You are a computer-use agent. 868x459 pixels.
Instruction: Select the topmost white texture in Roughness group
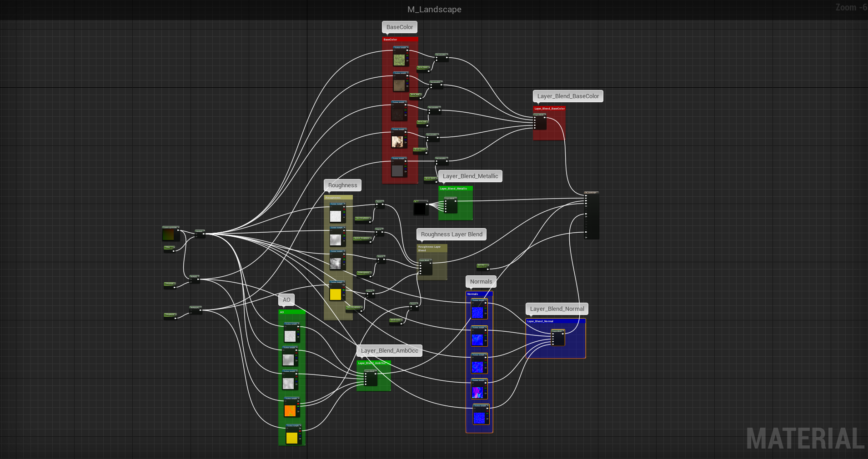(336, 216)
